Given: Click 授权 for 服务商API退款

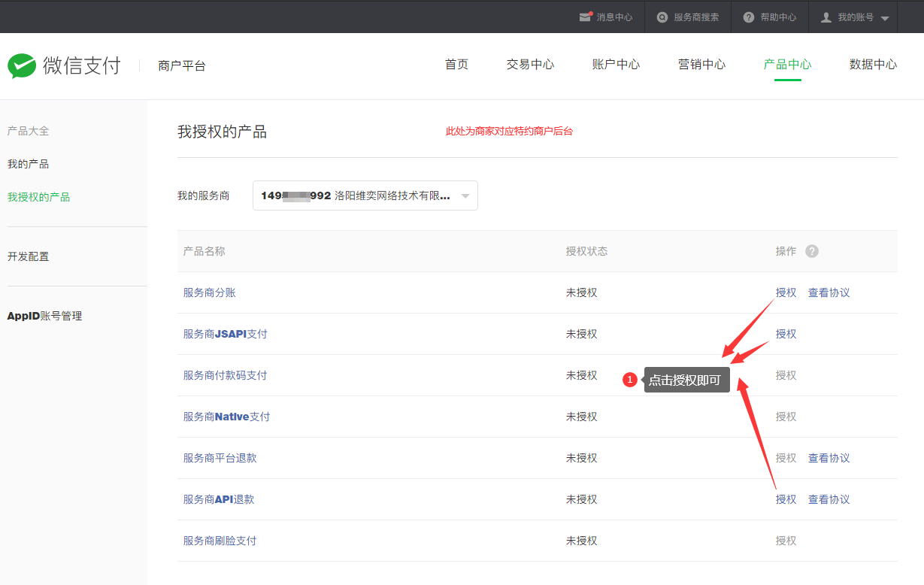Looking at the screenshot, I should [786, 499].
